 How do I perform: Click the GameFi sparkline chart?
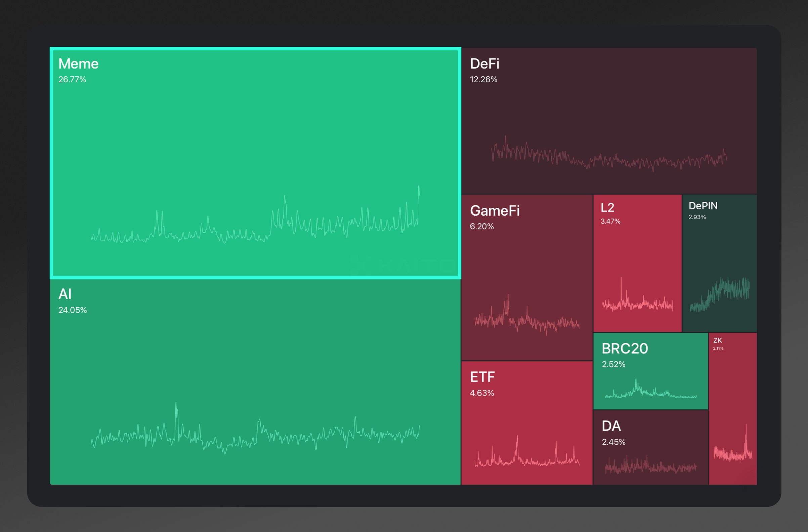(x=526, y=319)
